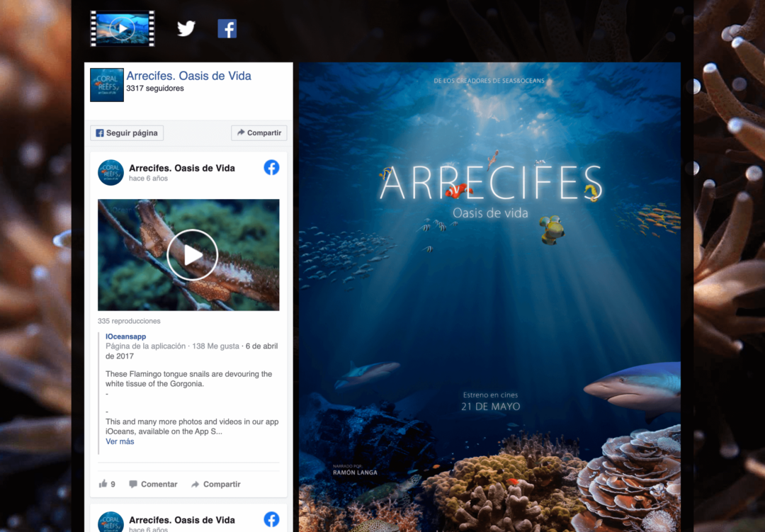The height and width of the screenshot is (532, 765).
Task: Click the second post's round avatar
Action: (110, 522)
